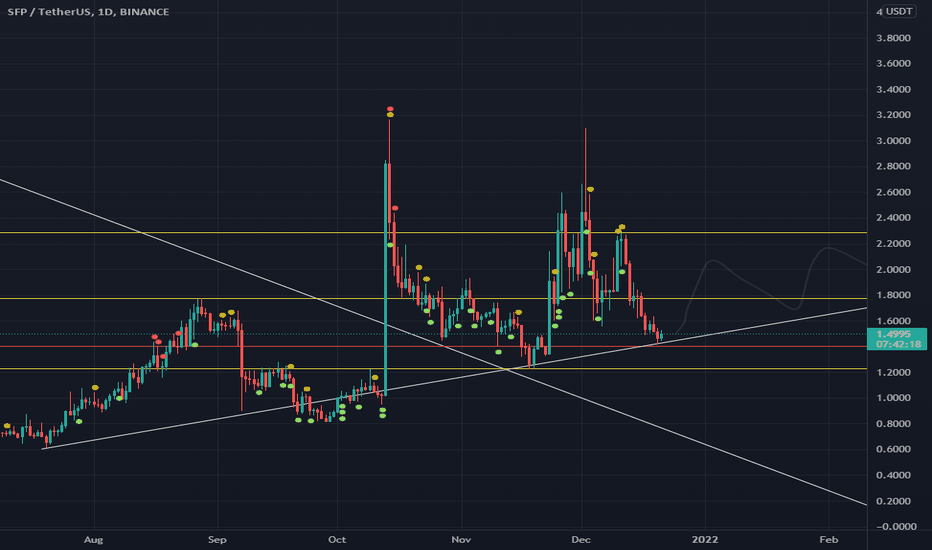Click the 0.6000 price axis label

(893, 449)
